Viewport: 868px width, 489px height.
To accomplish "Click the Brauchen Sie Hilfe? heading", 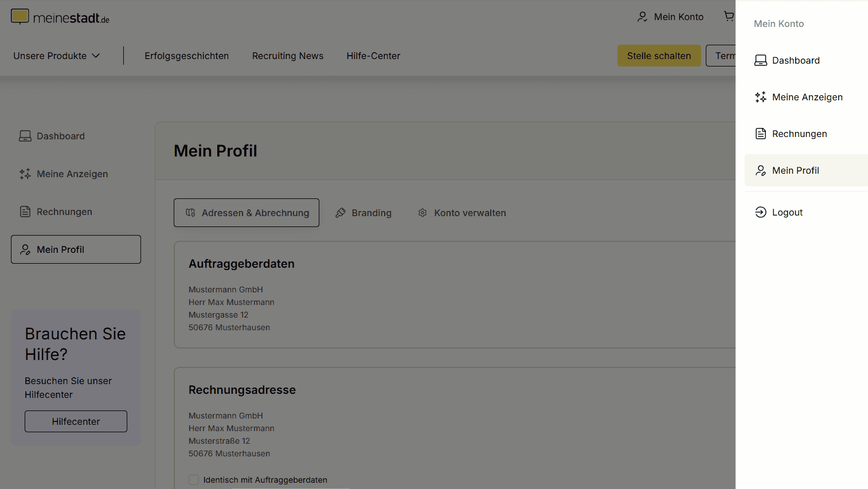I will [75, 344].
